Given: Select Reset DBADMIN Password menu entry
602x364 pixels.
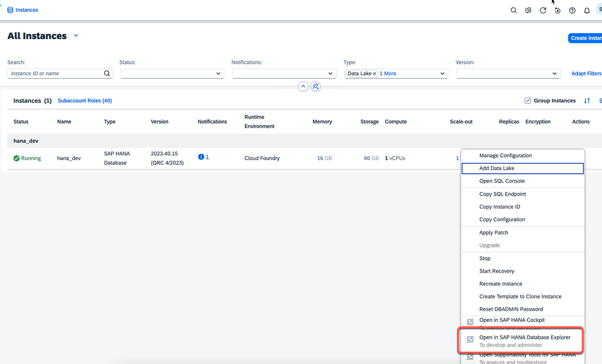Looking at the screenshot, I should tap(511, 309).
